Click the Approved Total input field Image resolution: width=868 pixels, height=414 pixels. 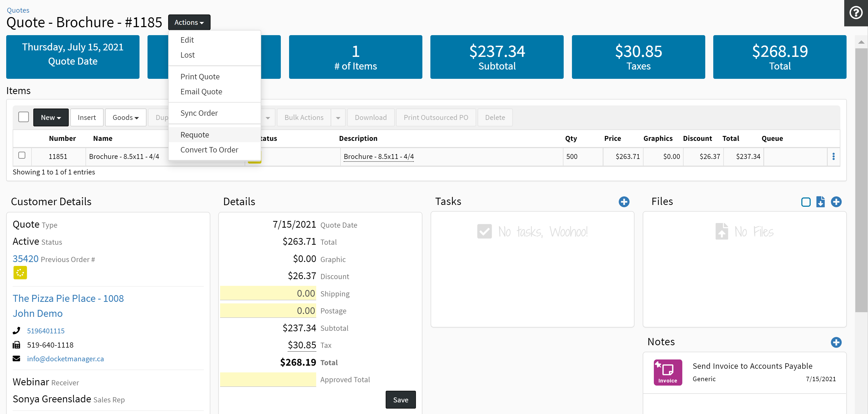[268, 380]
